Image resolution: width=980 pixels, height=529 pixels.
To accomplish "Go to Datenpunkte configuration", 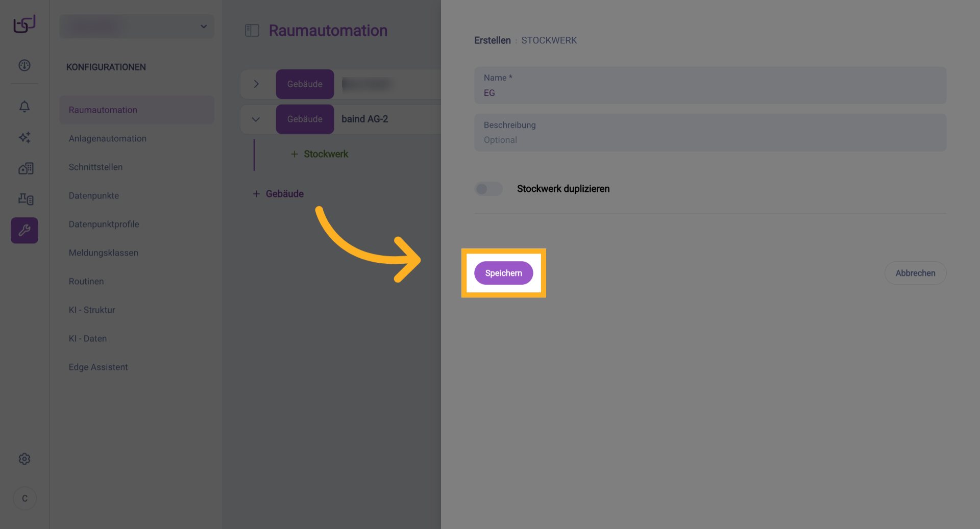I will (x=94, y=195).
